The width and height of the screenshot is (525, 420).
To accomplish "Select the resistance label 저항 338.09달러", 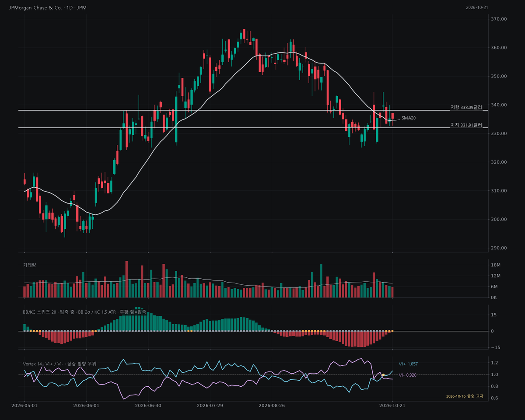I will coord(466,107).
